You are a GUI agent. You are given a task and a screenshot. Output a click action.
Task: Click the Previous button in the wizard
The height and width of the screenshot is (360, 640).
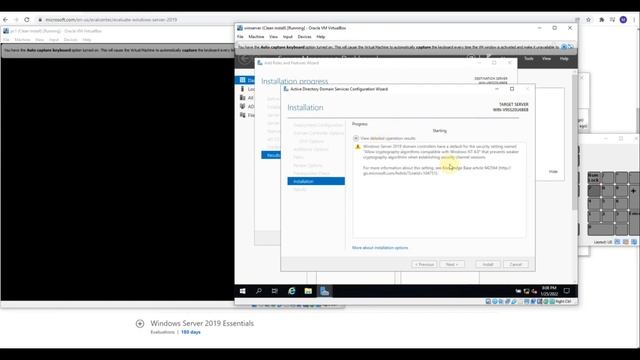tap(424, 264)
